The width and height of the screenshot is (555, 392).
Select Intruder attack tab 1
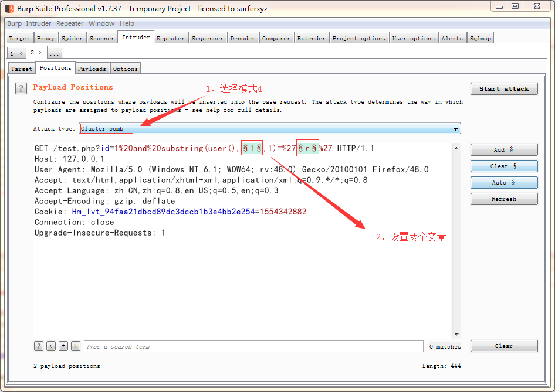pyautogui.click(x=12, y=54)
